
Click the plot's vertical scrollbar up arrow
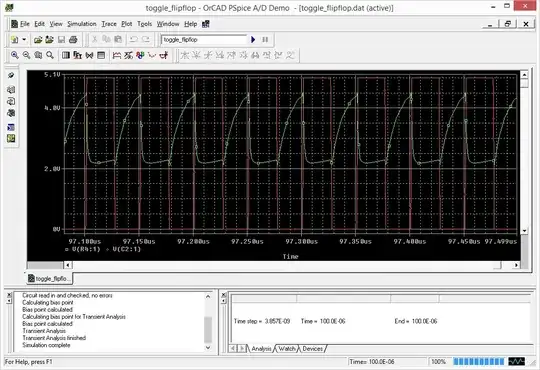(524, 74)
